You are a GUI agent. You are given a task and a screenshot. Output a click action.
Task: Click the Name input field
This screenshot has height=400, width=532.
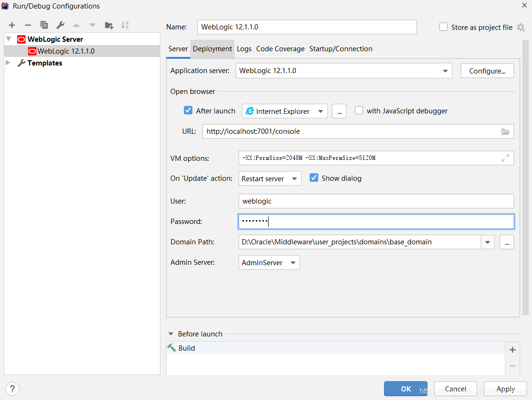click(307, 27)
